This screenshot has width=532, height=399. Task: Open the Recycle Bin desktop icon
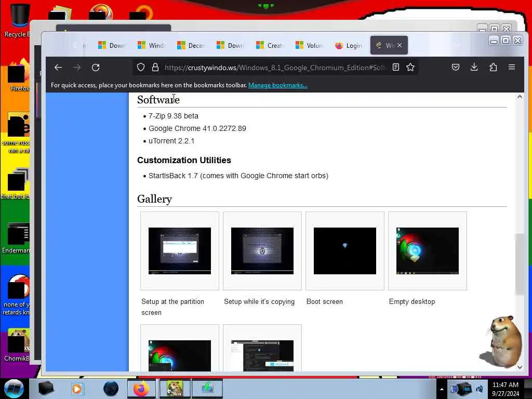17,20
